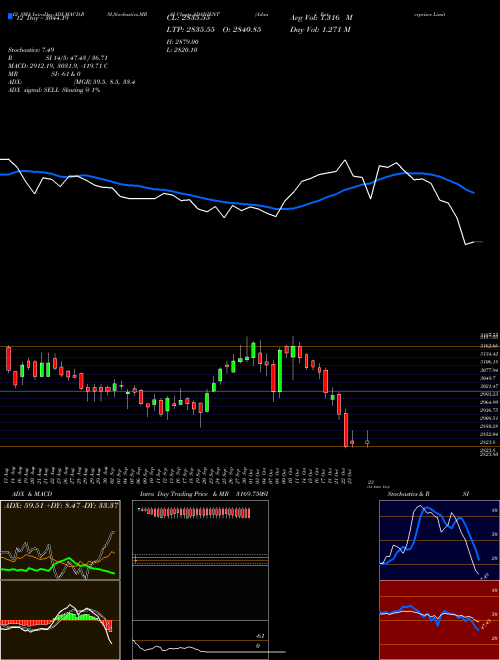The image size is (500, 660).
Task: Open the ADX indicator chart panel
Action: click(x=60, y=540)
